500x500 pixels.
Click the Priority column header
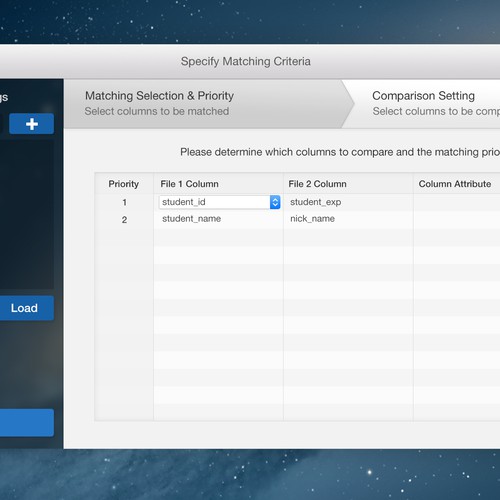pyautogui.click(x=124, y=184)
